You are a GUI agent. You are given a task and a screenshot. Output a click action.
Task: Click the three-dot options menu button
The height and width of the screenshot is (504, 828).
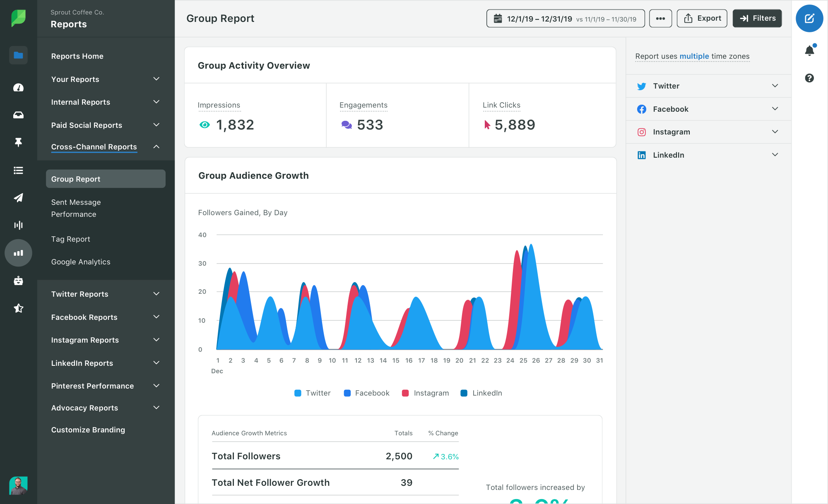(660, 18)
